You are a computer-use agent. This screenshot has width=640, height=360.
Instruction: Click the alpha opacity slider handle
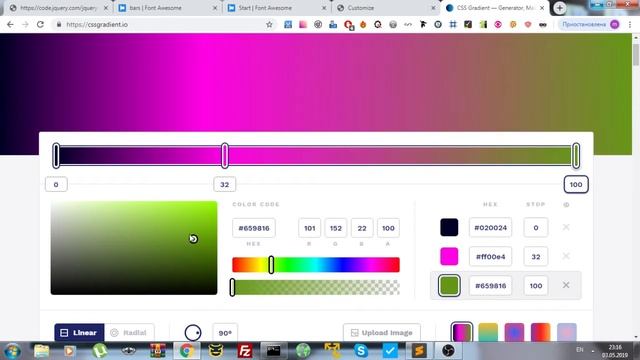click(232, 287)
